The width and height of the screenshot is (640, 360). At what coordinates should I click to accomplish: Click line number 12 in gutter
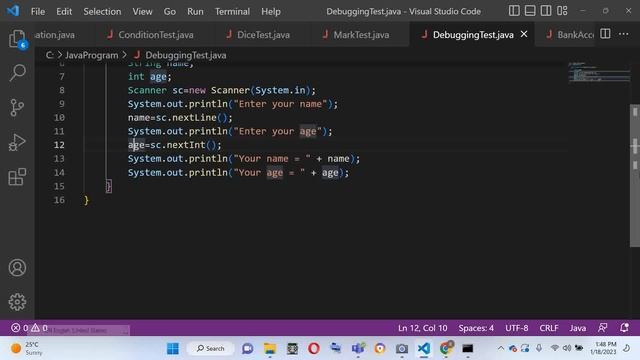[59, 145]
